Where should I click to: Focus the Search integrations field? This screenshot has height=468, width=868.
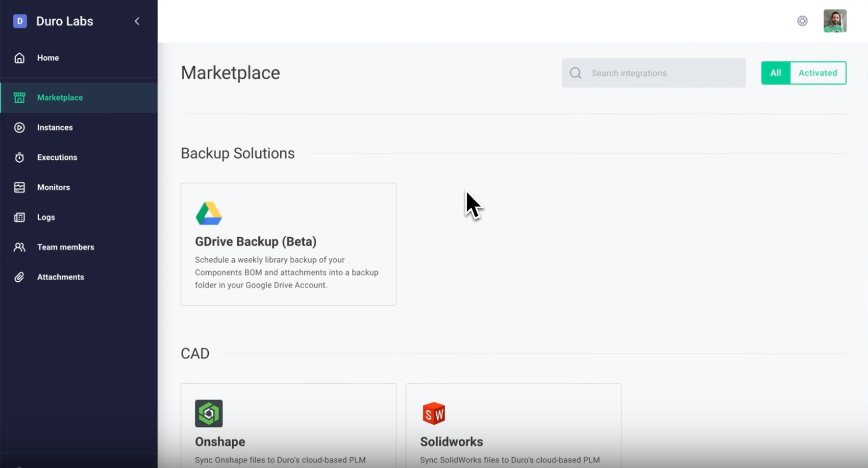tap(654, 73)
